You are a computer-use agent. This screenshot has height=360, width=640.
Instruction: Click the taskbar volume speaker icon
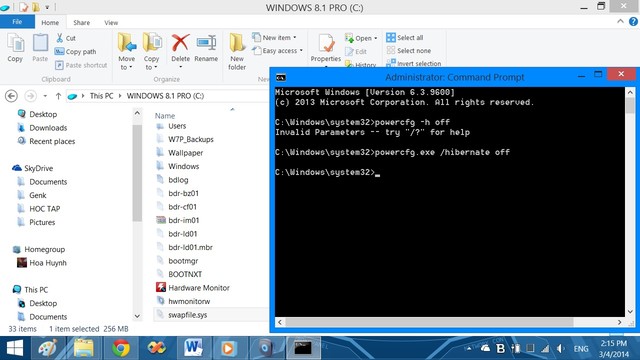point(560,349)
